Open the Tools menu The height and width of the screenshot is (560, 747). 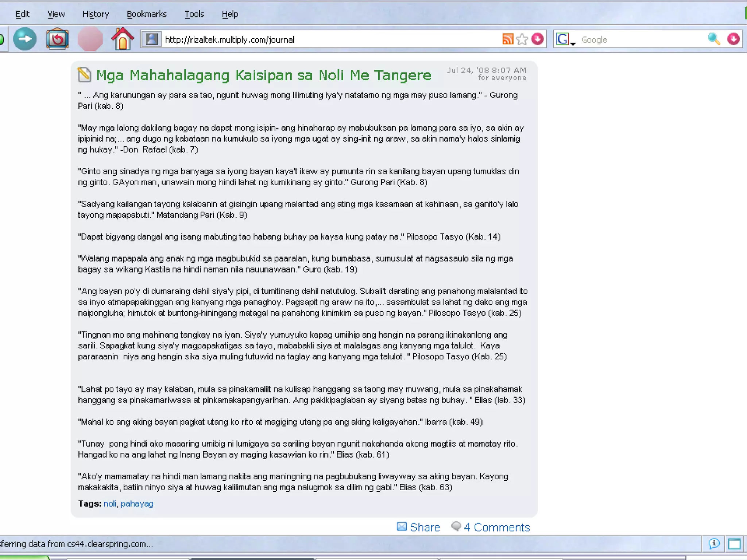pyautogui.click(x=194, y=14)
